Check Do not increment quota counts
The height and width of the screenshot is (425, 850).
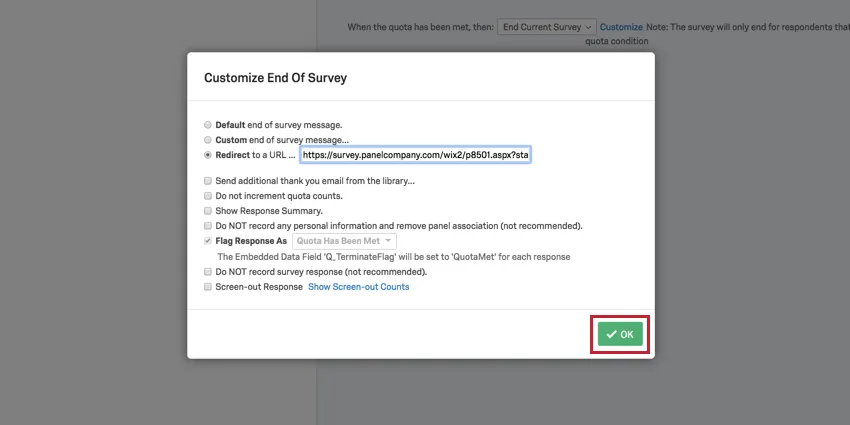[207, 196]
